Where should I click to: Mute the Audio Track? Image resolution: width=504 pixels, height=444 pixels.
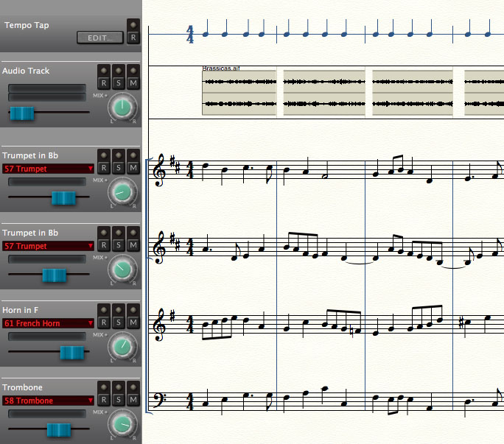133,82
